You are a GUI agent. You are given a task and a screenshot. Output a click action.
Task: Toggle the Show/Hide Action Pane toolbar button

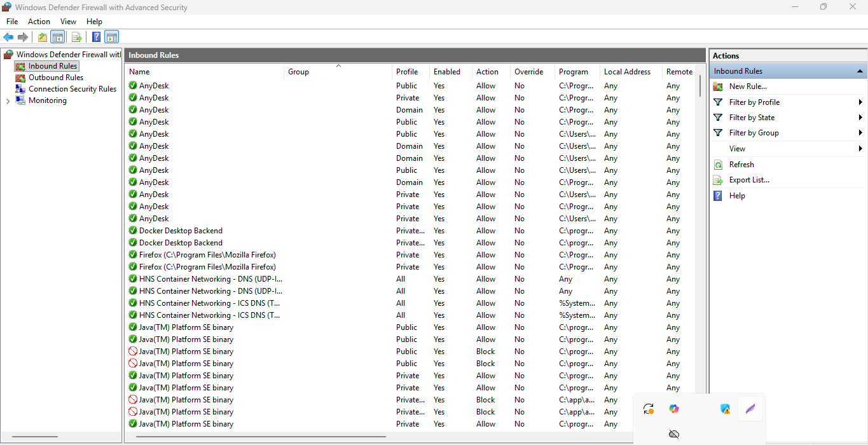point(112,37)
